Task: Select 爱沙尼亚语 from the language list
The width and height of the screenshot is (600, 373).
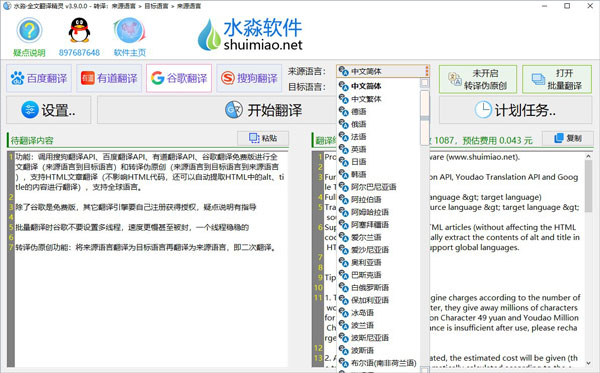Action: (378, 250)
